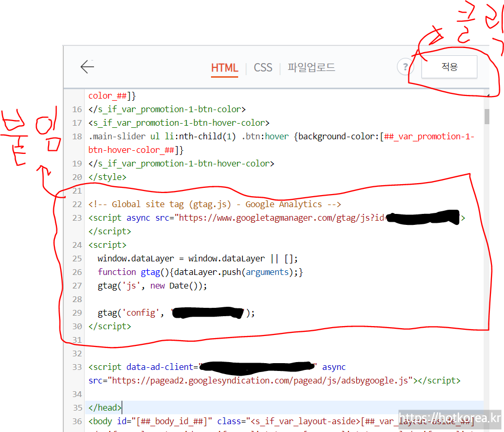Click the window.dataLayer line
Viewport: 504px width, 432px height.
pyautogui.click(x=197, y=259)
